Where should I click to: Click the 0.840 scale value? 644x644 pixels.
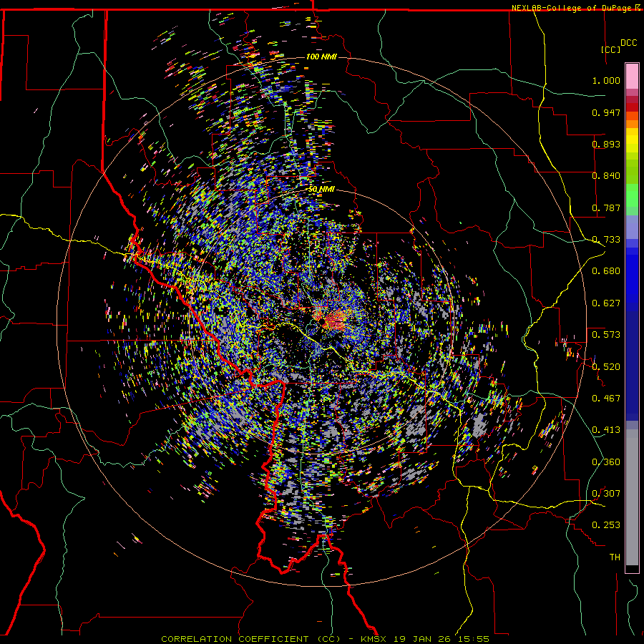pyautogui.click(x=606, y=176)
